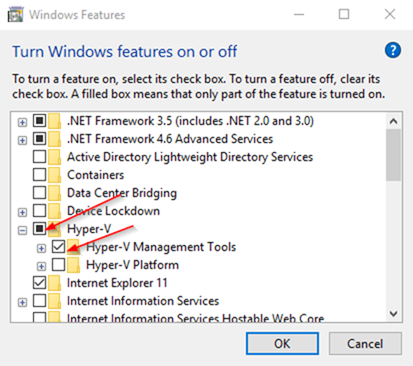Click the Hyper-V Platform folder icon

pyautogui.click(x=74, y=265)
